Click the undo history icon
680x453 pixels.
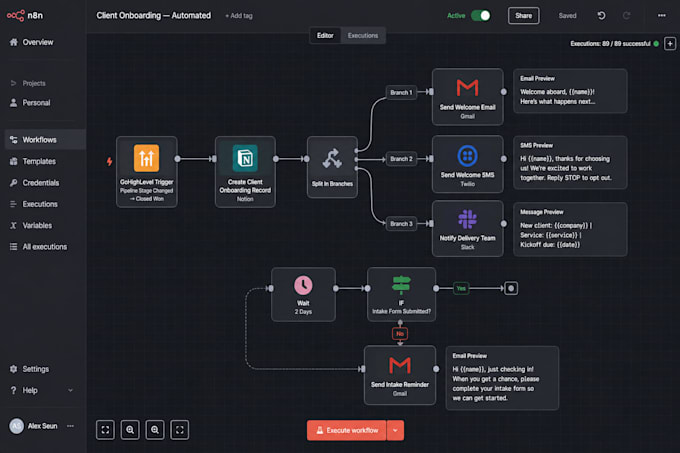click(601, 16)
